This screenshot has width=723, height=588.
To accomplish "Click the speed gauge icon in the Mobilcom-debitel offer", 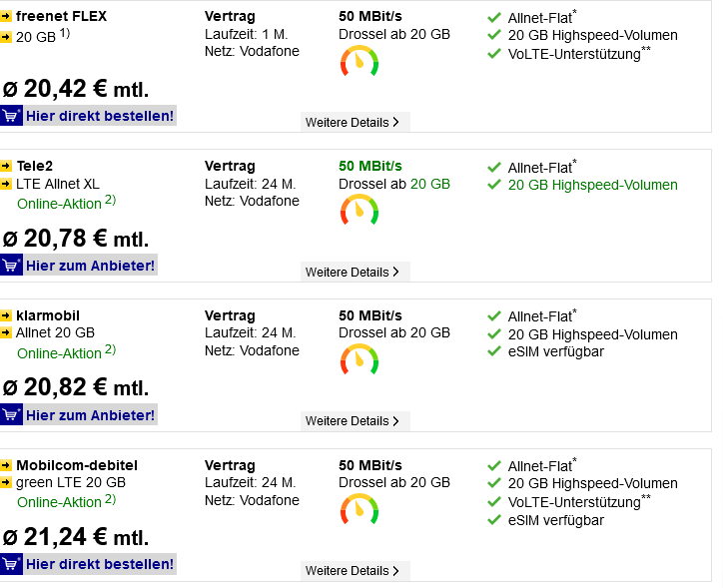I will point(360,509).
